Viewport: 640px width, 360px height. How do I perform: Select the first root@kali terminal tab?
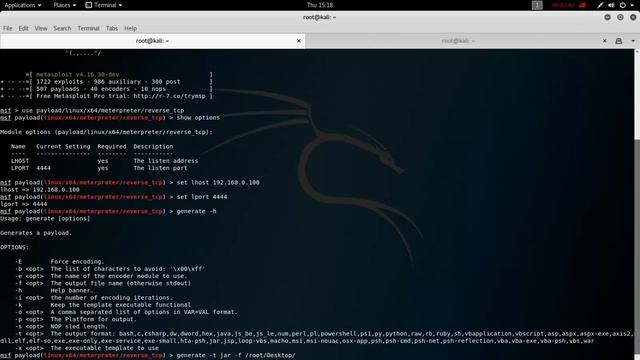point(152,41)
